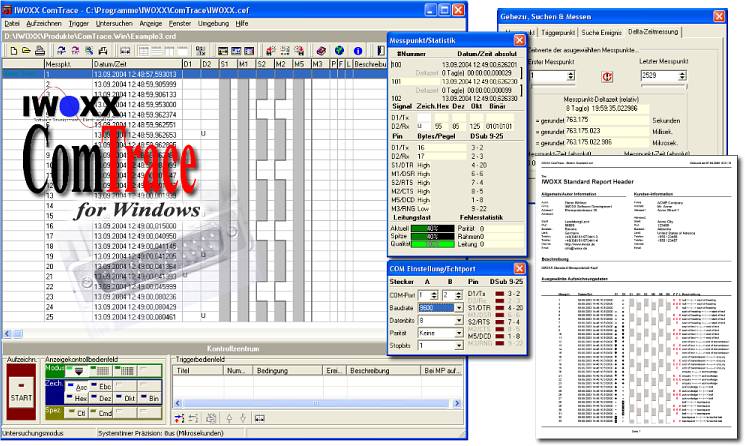Toggle the Asc character display button
The height and width of the screenshot is (446, 745).
pos(78,387)
